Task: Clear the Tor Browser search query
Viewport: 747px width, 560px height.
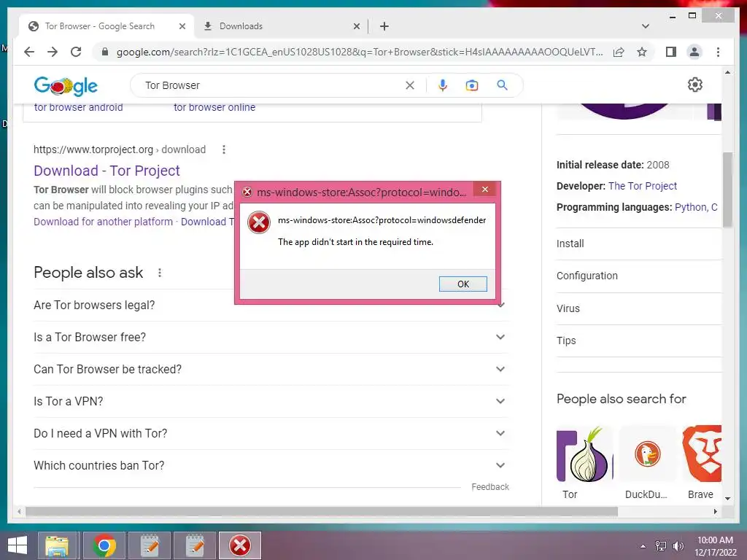Action: click(410, 85)
